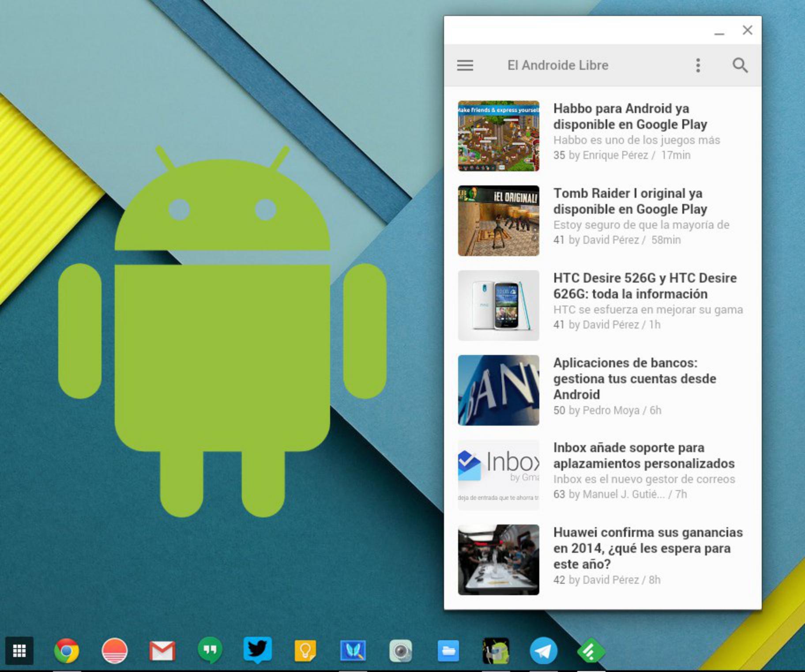Image resolution: width=805 pixels, height=672 pixels.
Task: Open Hangouts from the shelf
Action: (210, 651)
